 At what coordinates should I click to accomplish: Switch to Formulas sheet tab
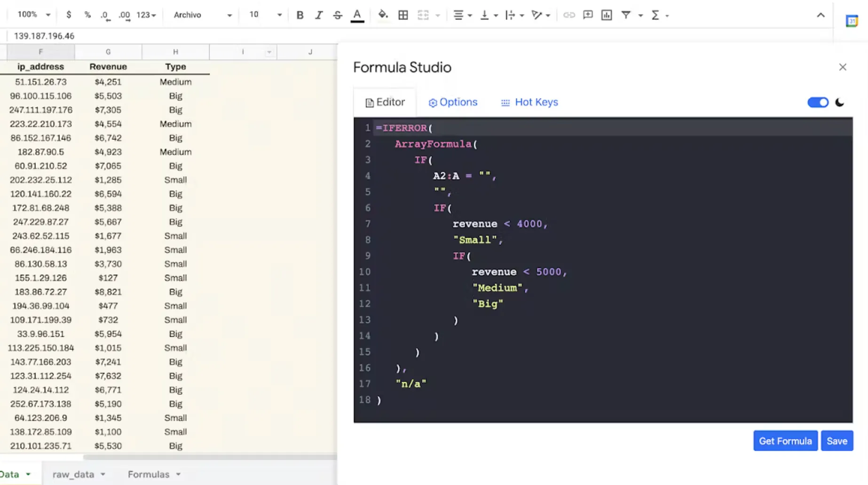[x=149, y=474]
